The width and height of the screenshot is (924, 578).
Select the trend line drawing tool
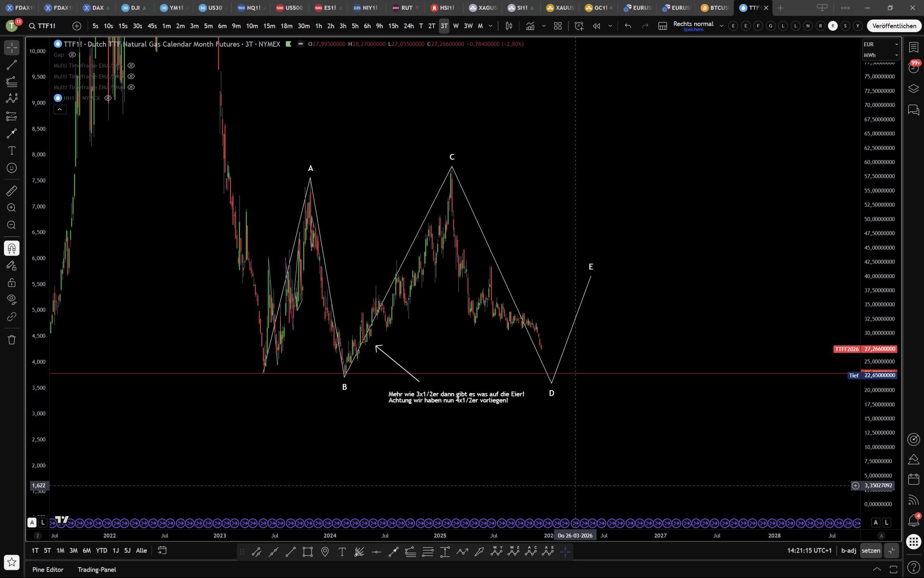click(11, 65)
